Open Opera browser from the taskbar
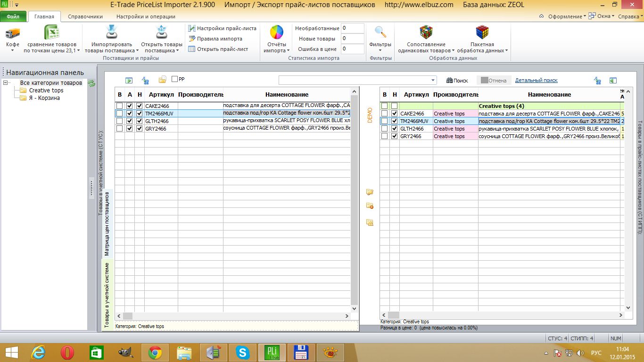This screenshot has height=362, width=644. 67,353
